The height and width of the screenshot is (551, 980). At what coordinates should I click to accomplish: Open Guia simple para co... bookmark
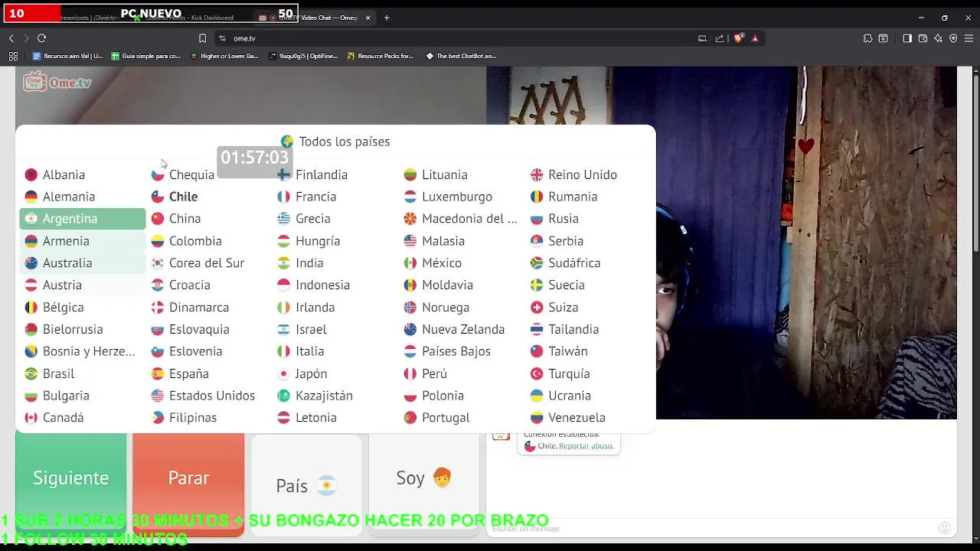pyautogui.click(x=146, y=56)
